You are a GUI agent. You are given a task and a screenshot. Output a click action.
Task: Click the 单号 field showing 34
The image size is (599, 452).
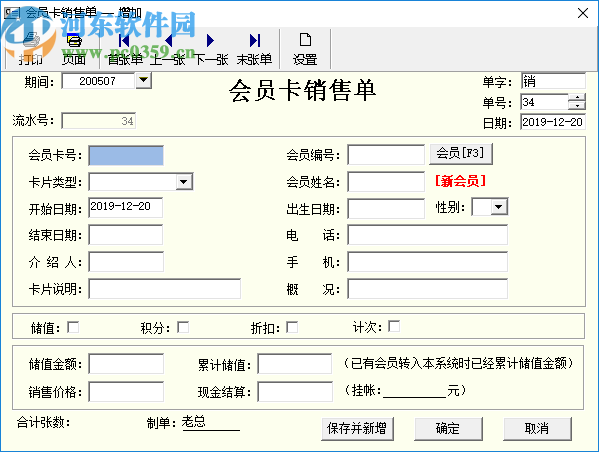pyautogui.click(x=544, y=102)
